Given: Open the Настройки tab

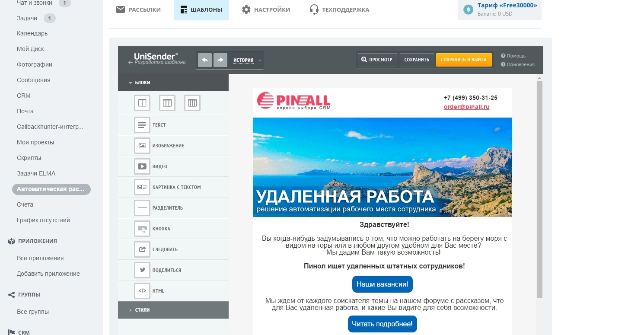Looking at the screenshot, I should coord(266,10).
